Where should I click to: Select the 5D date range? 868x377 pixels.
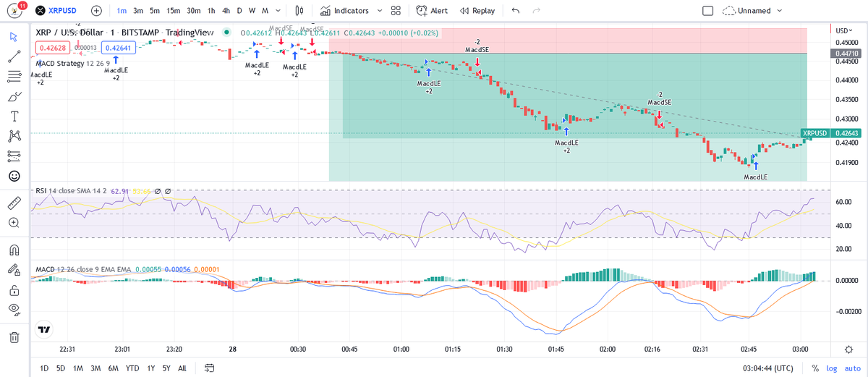[60, 368]
